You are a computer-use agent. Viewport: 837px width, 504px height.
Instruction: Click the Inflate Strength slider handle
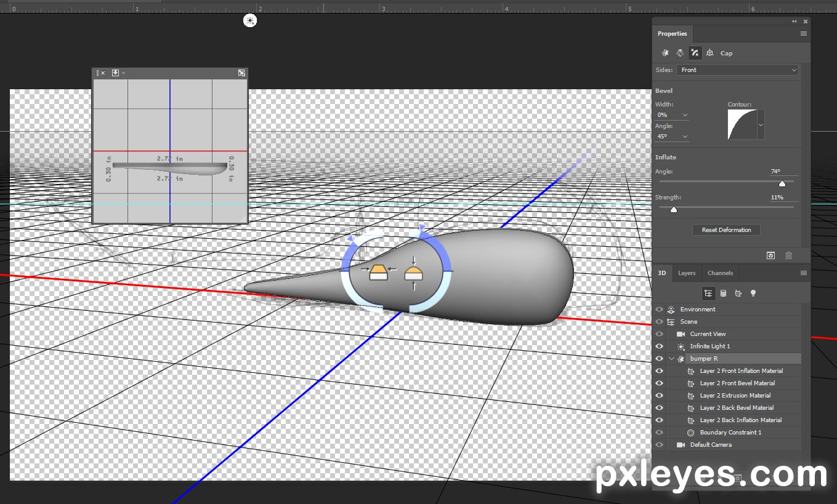coord(674,209)
